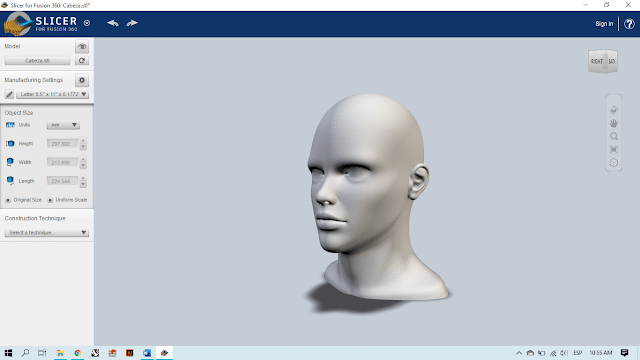Open the Select a technique dropdown
The height and width of the screenshot is (360, 640).
(47, 233)
